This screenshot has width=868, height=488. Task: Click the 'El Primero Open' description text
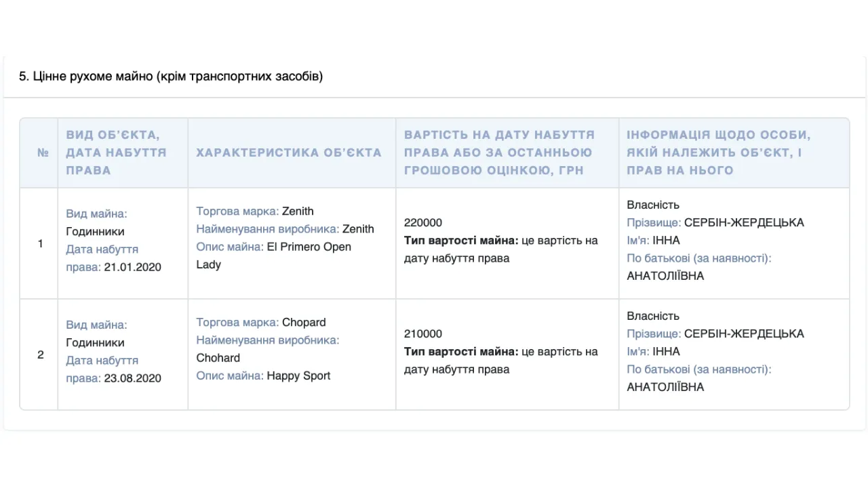tap(309, 247)
